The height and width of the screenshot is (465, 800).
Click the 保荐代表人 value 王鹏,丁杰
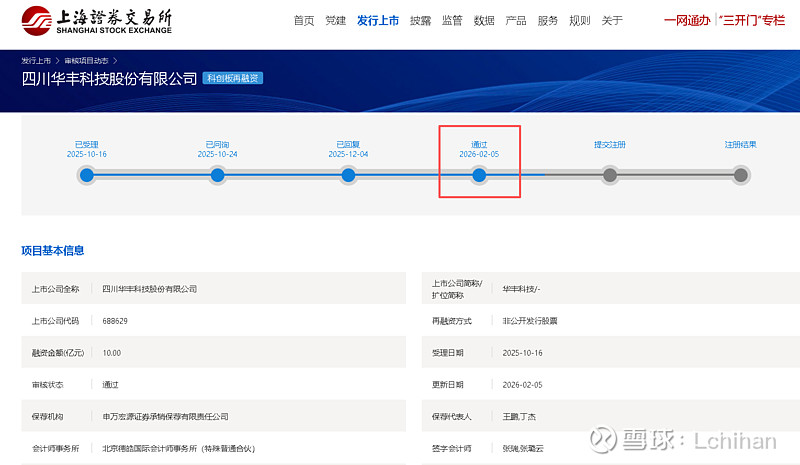pos(519,417)
